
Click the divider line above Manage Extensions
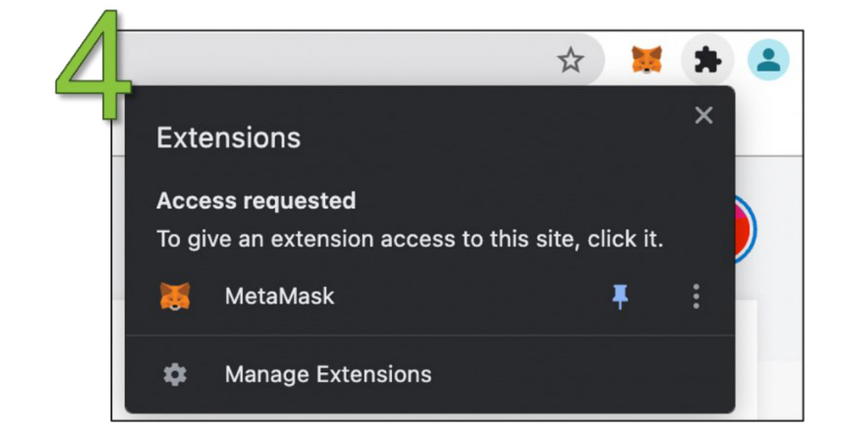click(x=430, y=335)
